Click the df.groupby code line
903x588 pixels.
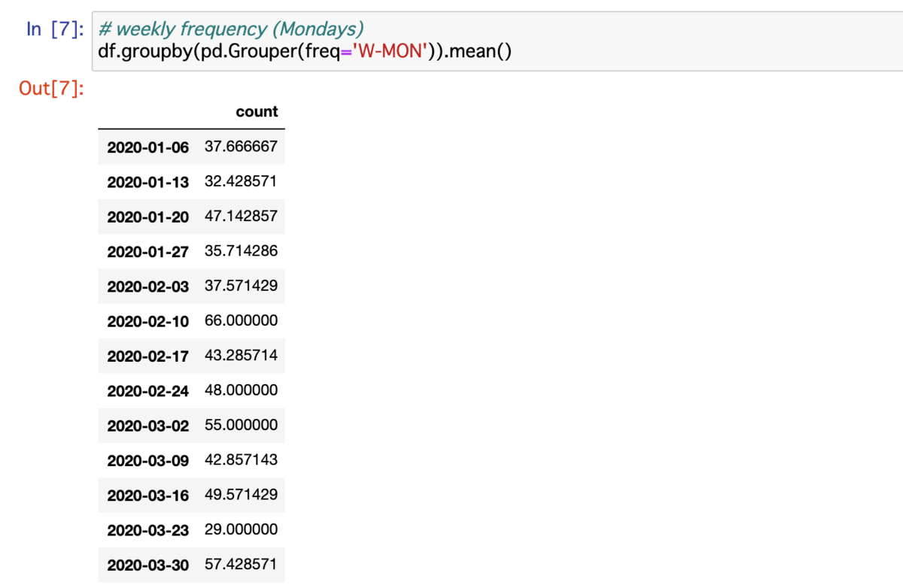[305, 53]
